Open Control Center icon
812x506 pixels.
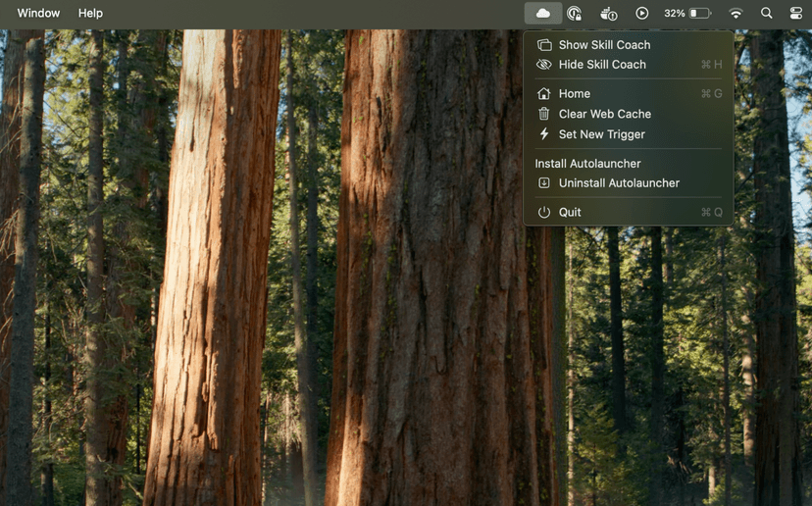[796, 13]
